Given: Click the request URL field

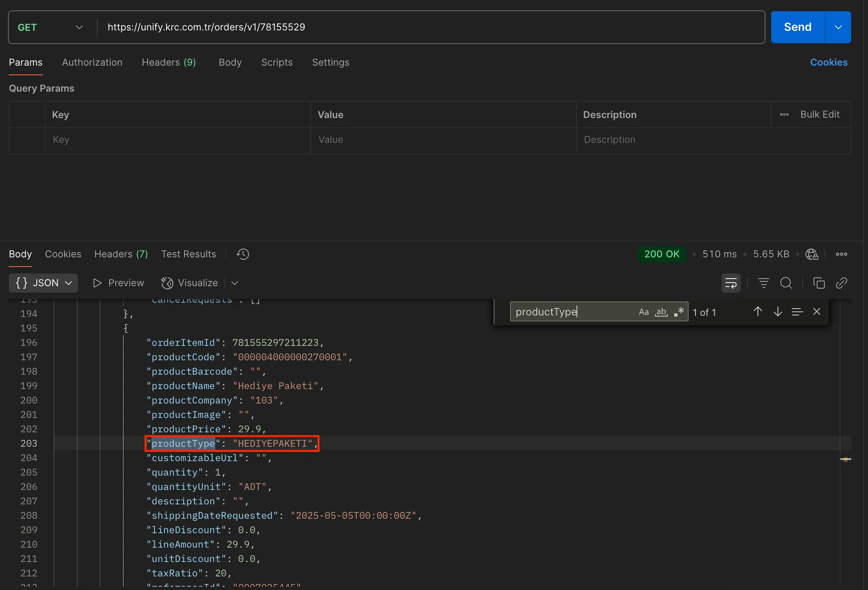Looking at the screenshot, I should pos(431,27).
